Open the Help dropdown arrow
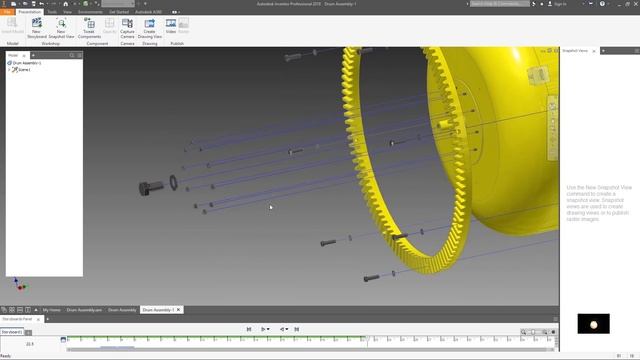 pyautogui.click(x=608, y=4)
